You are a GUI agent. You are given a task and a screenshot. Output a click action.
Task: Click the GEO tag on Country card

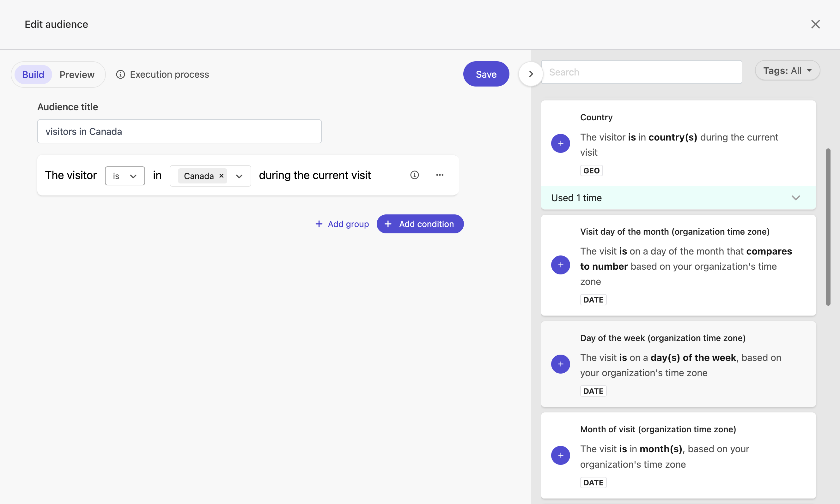coord(591,170)
